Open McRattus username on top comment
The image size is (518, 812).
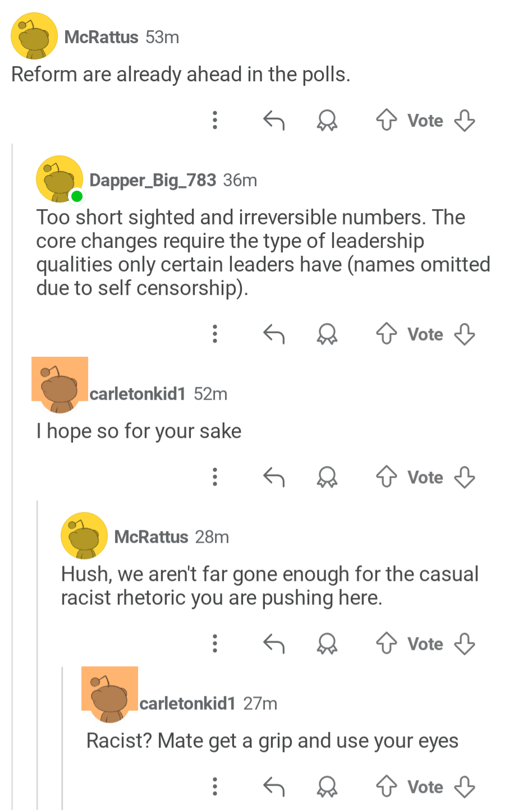click(x=101, y=37)
